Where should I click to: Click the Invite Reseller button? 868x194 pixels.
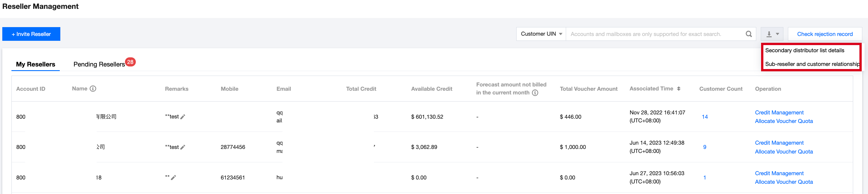coord(31,34)
